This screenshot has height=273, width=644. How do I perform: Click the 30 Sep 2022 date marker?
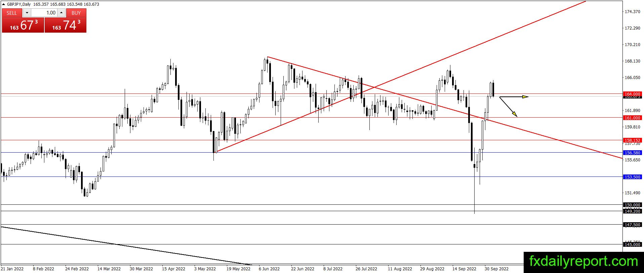tap(496, 269)
